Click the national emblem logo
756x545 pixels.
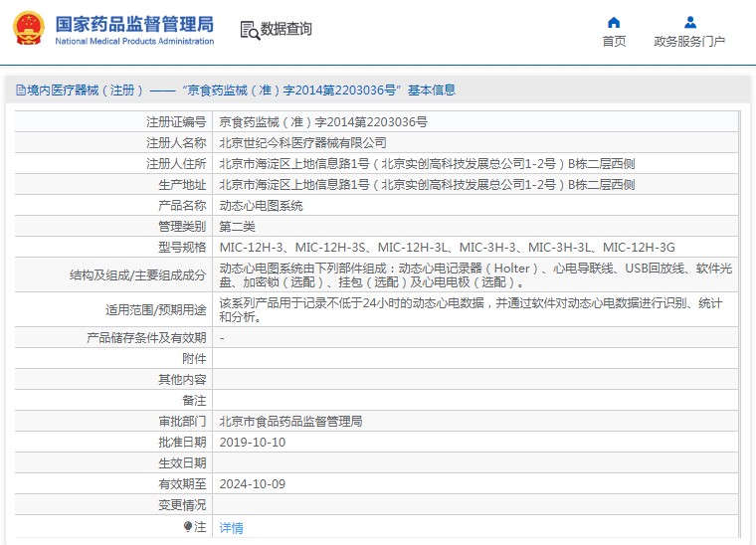[28, 29]
